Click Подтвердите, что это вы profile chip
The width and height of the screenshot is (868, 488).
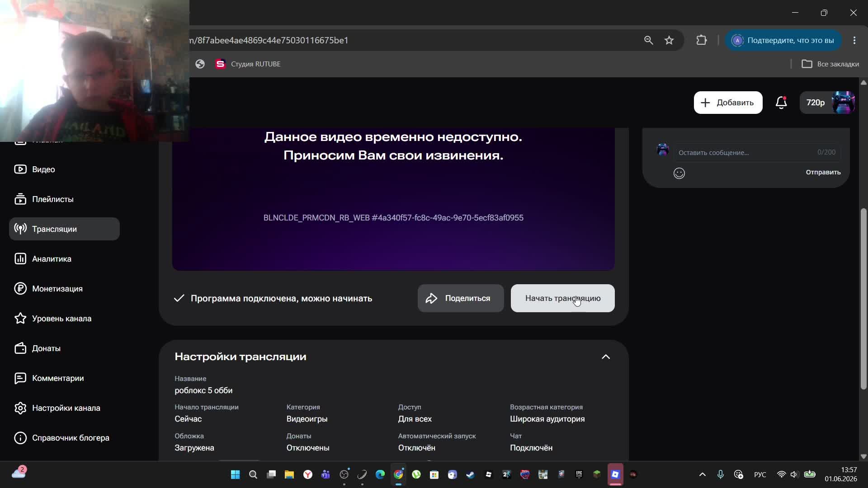tap(783, 40)
